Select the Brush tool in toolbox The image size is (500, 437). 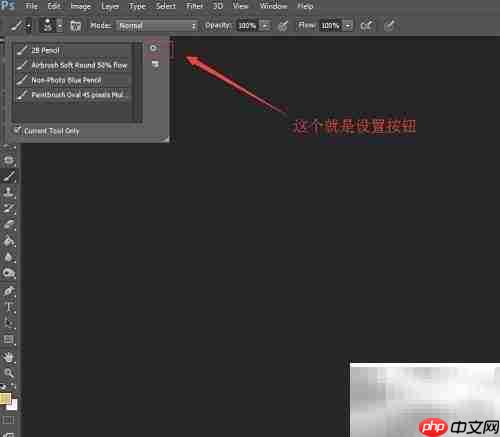[9, 176]
